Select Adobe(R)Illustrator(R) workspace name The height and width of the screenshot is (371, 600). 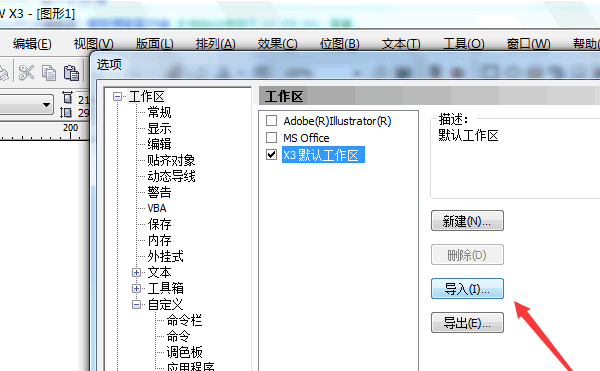337,121
